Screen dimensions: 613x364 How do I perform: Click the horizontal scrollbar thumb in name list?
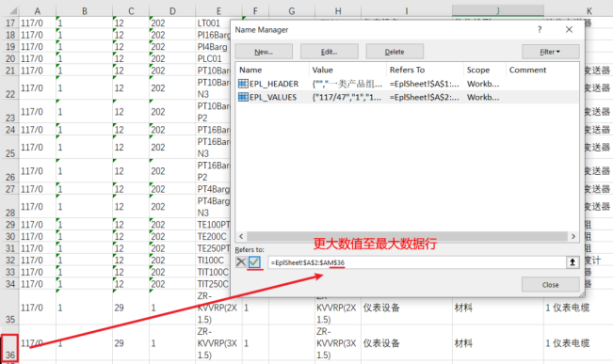point(407,236)
